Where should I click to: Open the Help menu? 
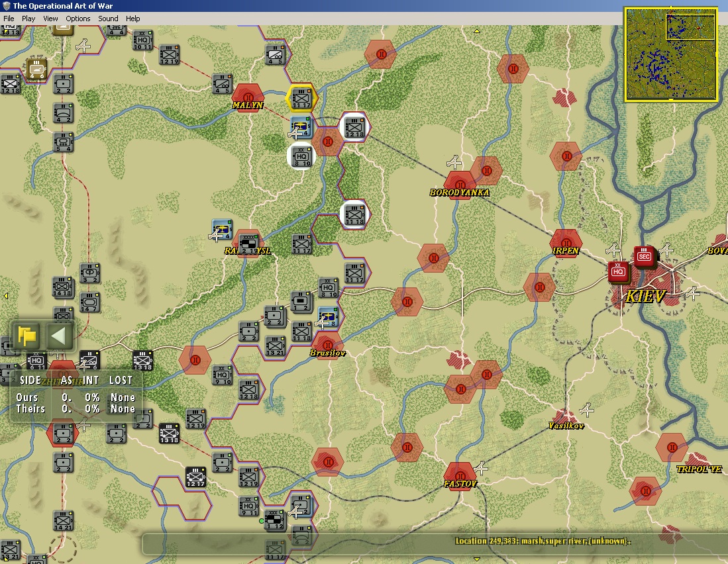click(132, 19)
